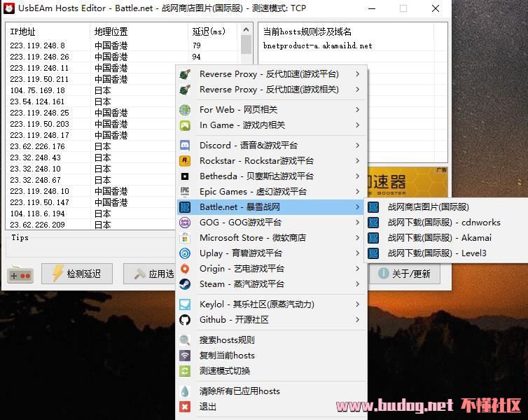
Task: Expand second Reverse Proxy (游戏相关) submenu arrow
Action: pyautogui.click(x=358, y=89)
